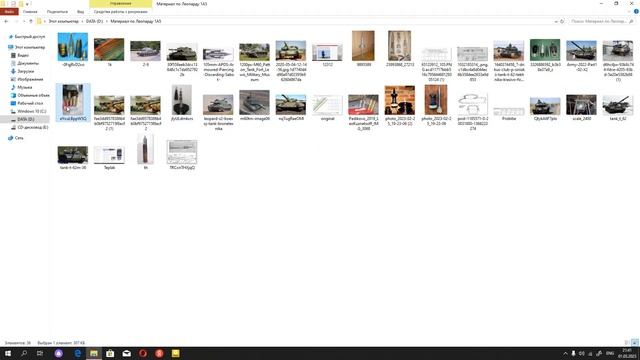Viewport: 640px width, 360px height.
Task: Open the Windows Start menu
Action: click(x=8, y=353)
